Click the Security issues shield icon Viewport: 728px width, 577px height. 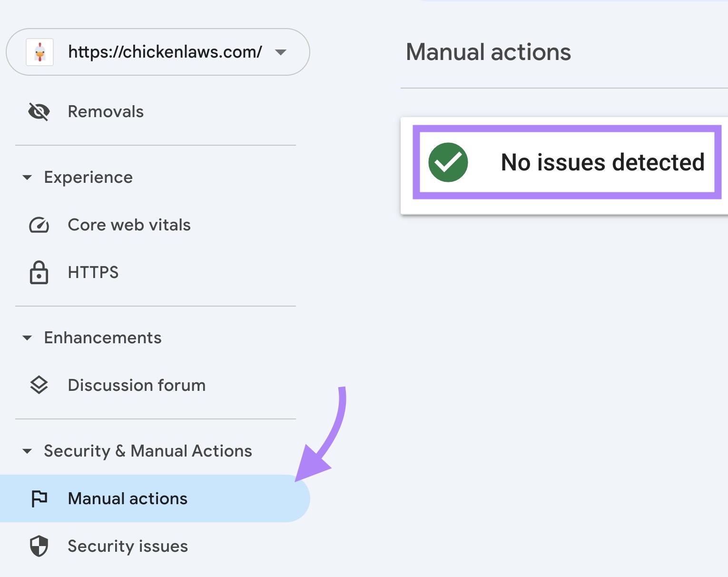[39, 546]
